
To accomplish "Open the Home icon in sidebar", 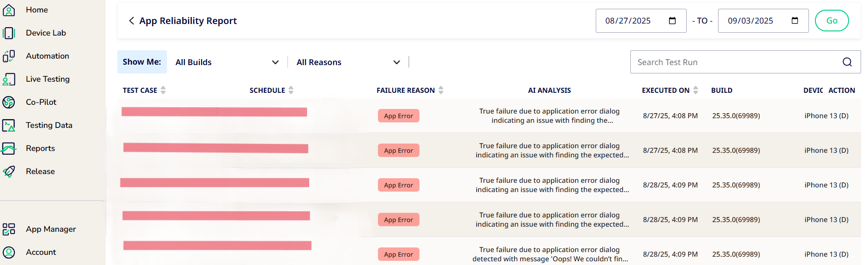I will coord(9,10).
